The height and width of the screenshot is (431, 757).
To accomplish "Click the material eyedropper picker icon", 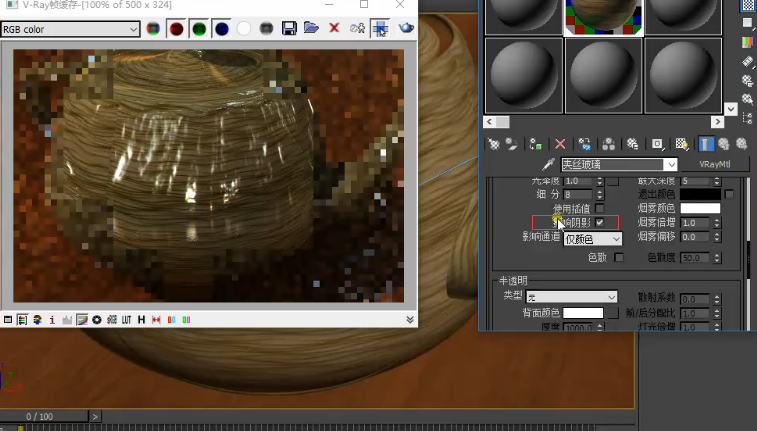I will 547,164.
